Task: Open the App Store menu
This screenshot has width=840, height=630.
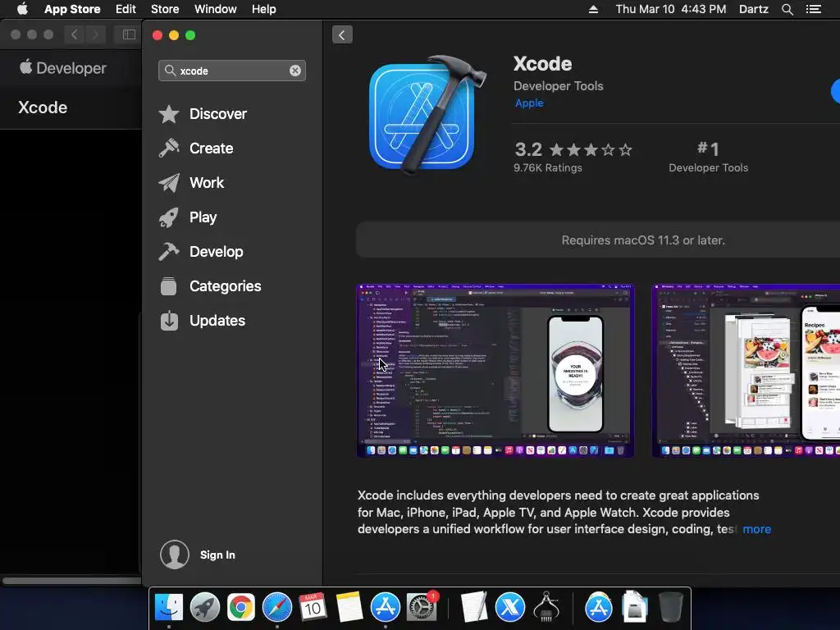Action: [72, 9]
